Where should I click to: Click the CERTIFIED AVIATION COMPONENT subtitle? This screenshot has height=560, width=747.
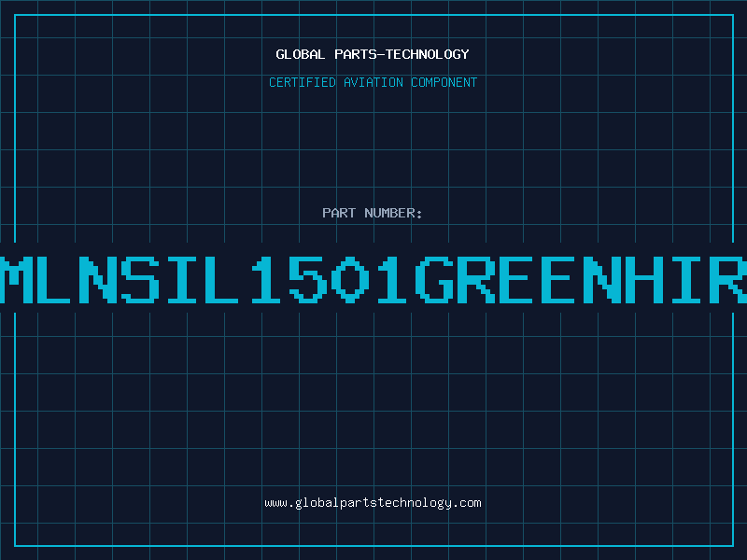coord(373,82)
